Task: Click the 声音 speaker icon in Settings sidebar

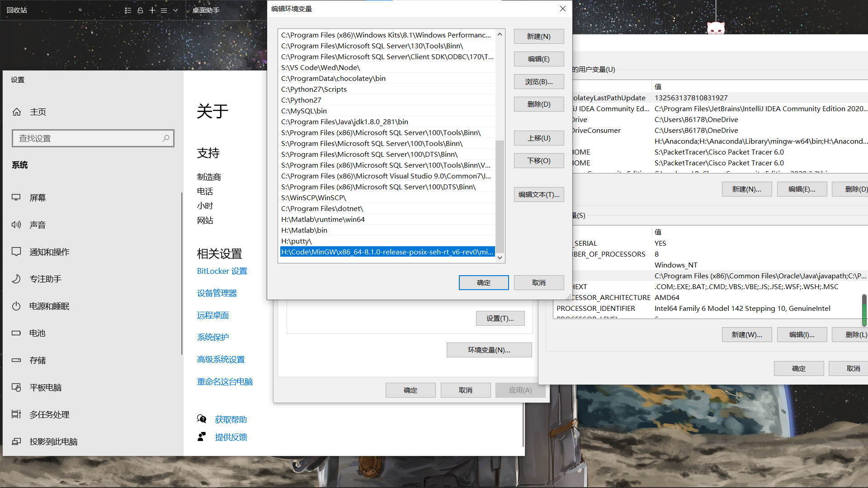Action: [x=16, y=225]
